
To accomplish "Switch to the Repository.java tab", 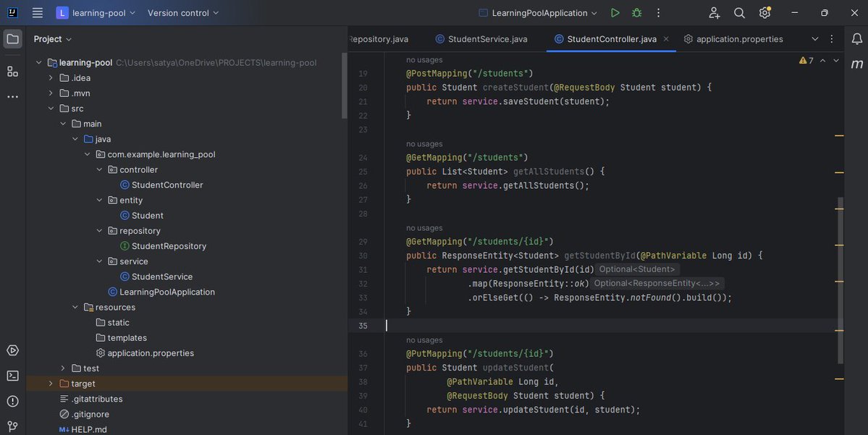I will coord(379,39).
